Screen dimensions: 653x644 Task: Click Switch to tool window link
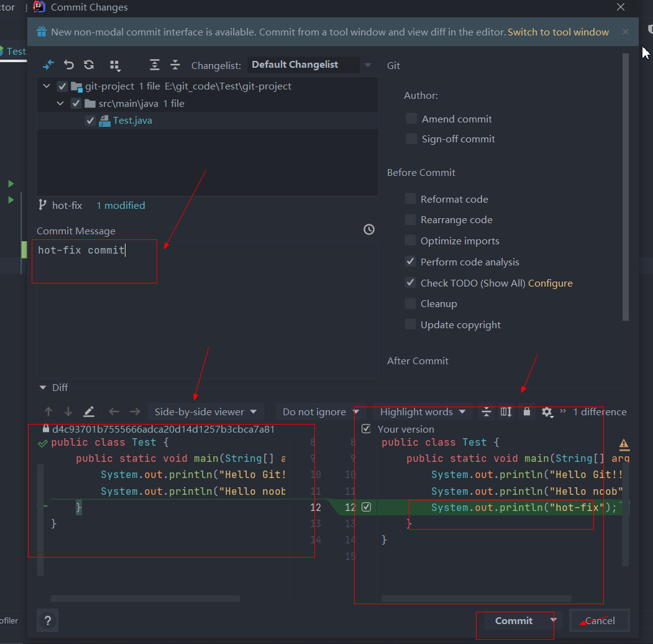[558, 32]
